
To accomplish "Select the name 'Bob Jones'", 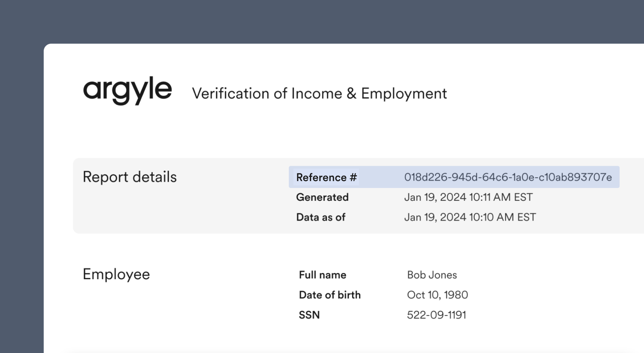I will (x=432, y=275).
